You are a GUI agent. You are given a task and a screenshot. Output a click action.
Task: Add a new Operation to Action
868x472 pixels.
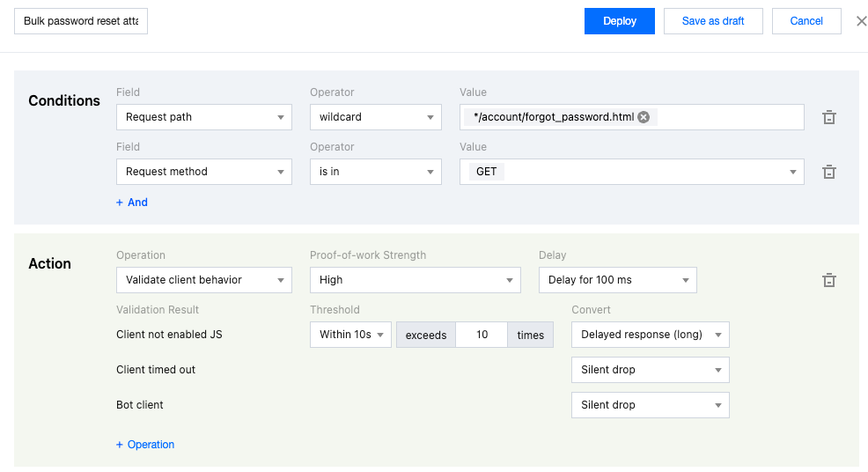pyautogui.click(x=145, y=445)
